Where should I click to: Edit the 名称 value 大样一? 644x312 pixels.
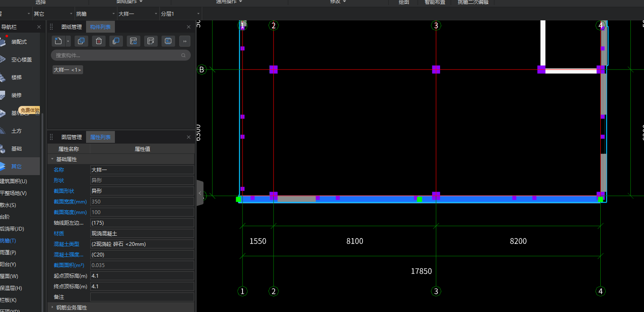[142, 170]
